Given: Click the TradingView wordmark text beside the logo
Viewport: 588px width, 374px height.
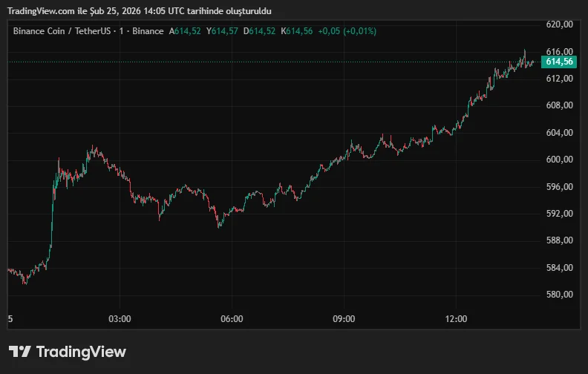Looking at the screenshot, I should (81, 352).
